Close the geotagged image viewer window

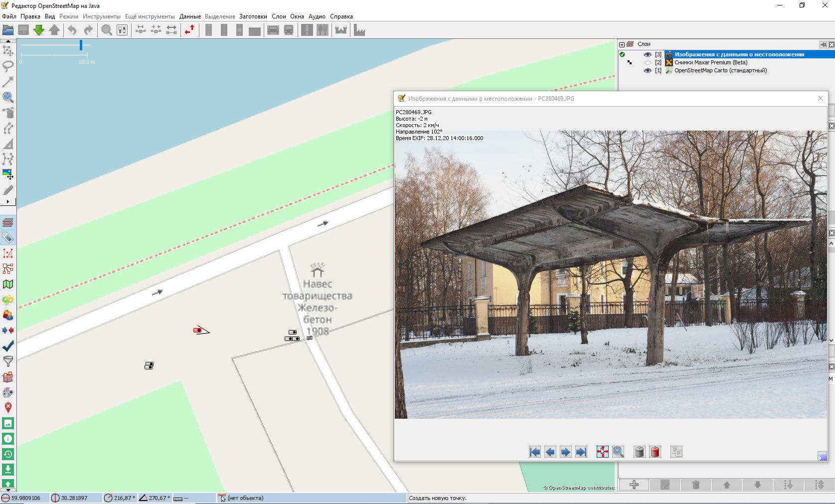821,99
